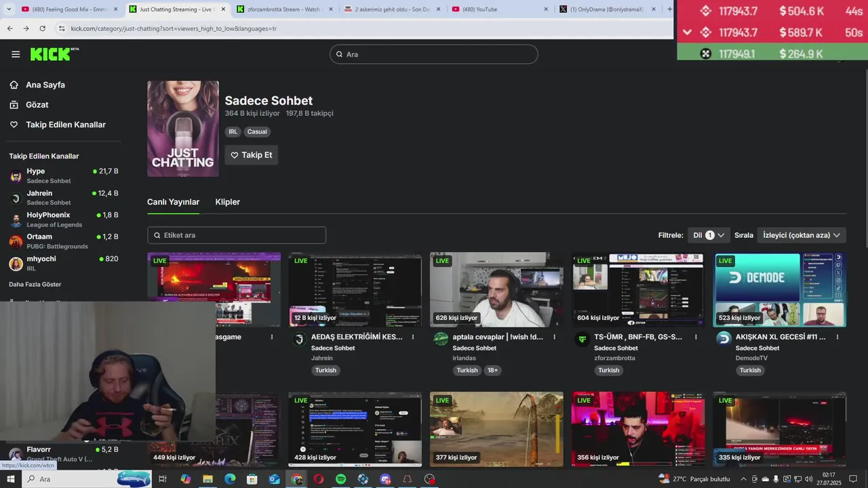Open the İzleyici (çoktan aza) sort dropdown
The height and width of the screenshot is (488, 868).
pyautogui.click(x=802, y=235)
